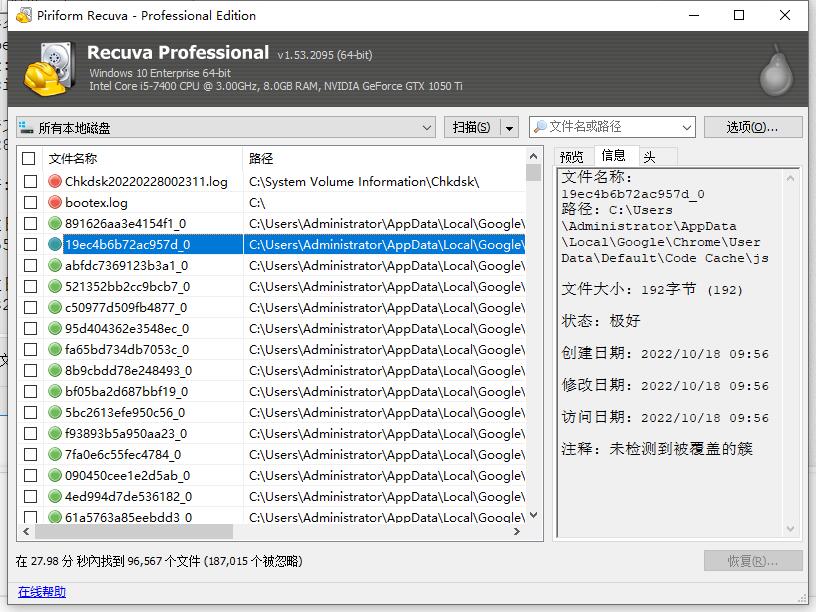Switch to the 信息 tab

tap(614, 155)
